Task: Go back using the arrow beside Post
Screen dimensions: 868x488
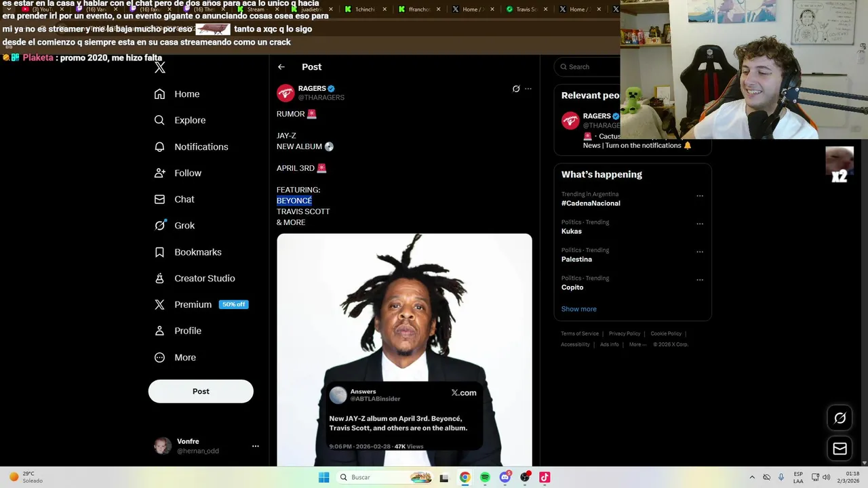Action: pyautogui.click(x=281, y=66)
